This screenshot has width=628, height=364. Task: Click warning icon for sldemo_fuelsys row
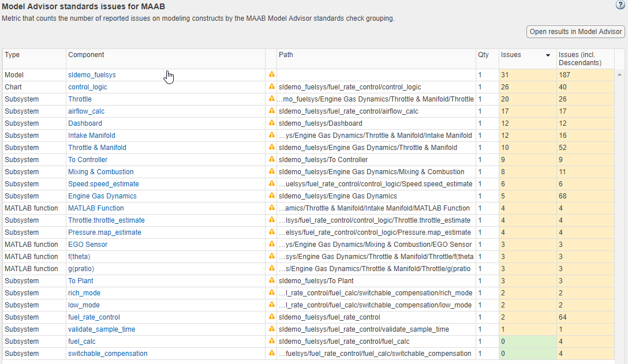272,74
